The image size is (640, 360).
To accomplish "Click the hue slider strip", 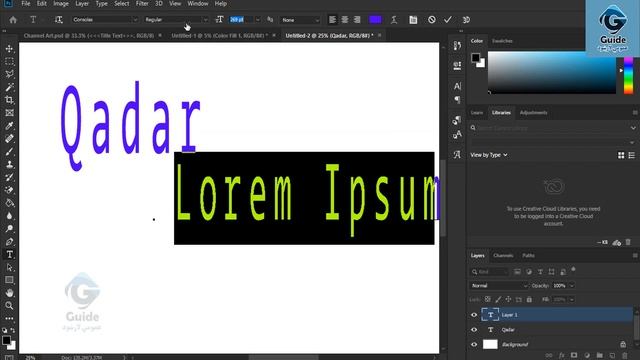I will pyautogui.click(x=629, y=76).
